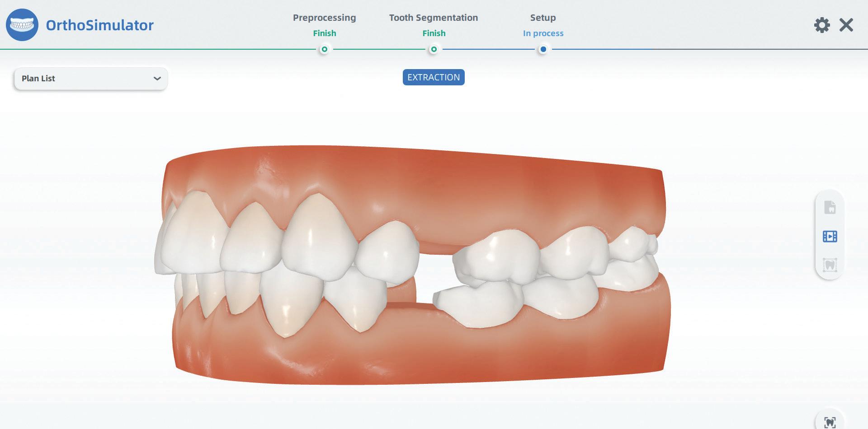Open settings with the gear icon

click(x=822, y=25)
